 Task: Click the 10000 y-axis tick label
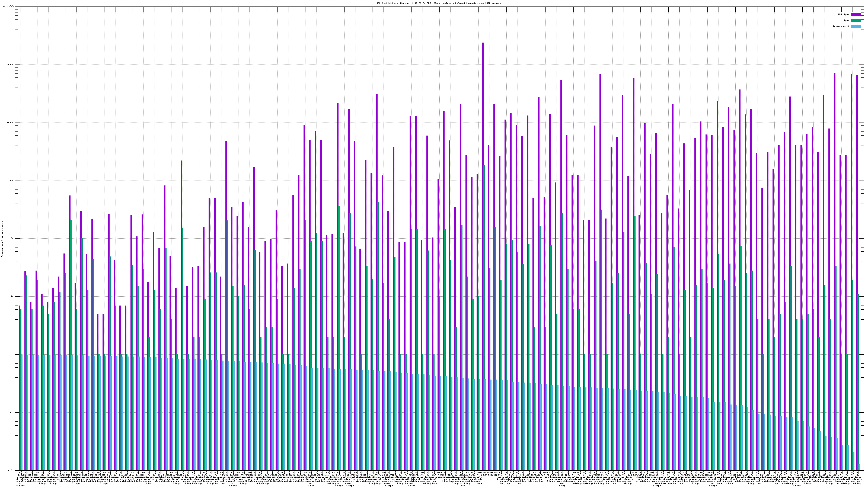[10, 123]
